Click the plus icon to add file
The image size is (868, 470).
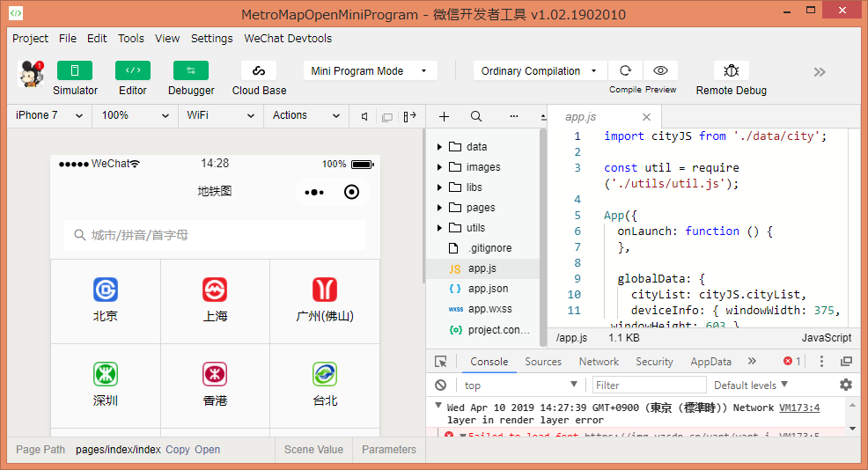click(x=444, y=116)
